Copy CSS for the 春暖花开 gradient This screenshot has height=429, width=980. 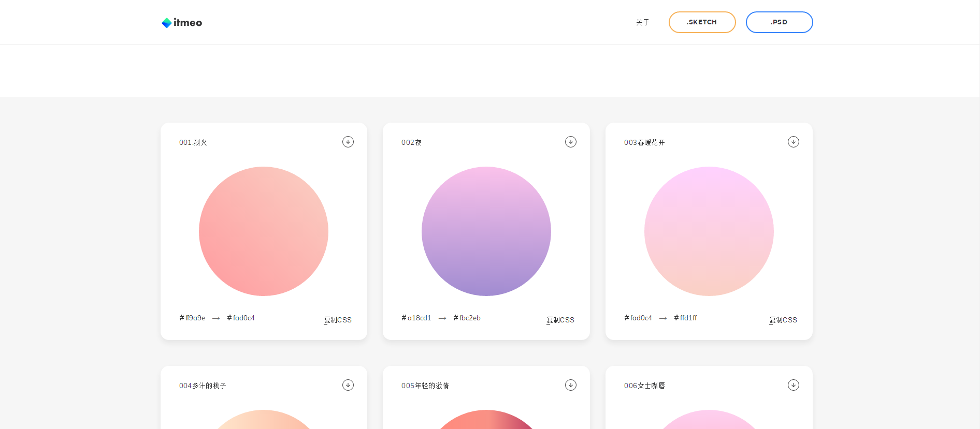783,320
